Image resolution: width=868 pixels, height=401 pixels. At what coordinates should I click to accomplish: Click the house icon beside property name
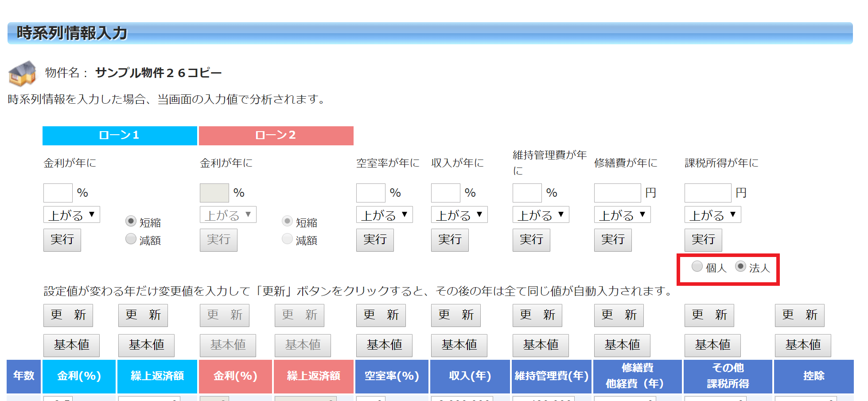pyautogui.click(x=22, y=73)
